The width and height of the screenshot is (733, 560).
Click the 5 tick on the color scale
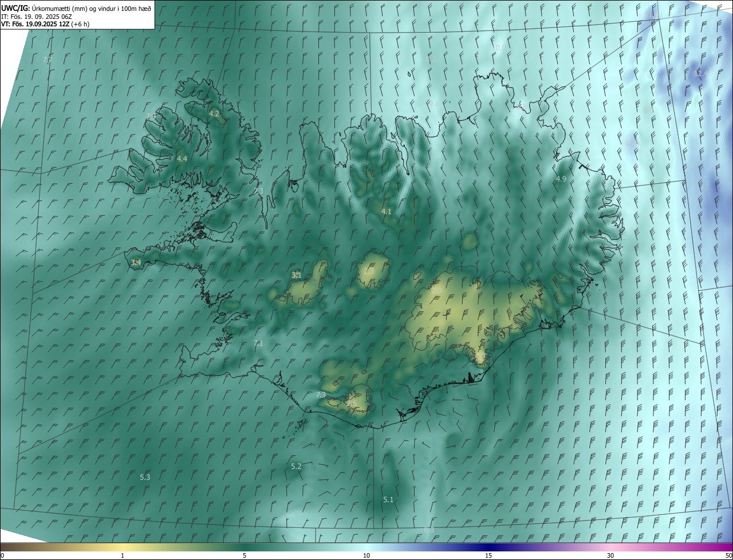(245, 555)
